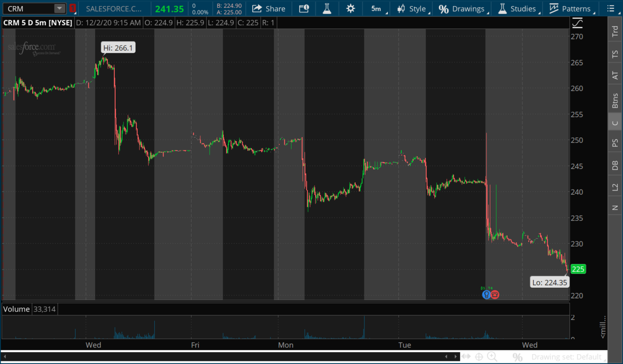This screenshot has width=623, height=364.
Task: Click the CRM symbol input field
Action: pos(29,8)
